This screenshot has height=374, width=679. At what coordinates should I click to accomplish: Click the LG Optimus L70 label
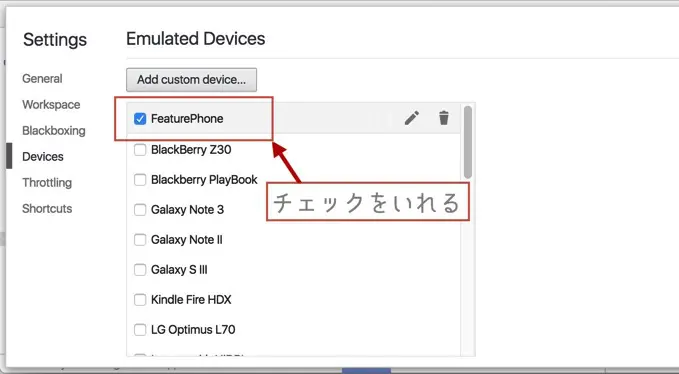pos(193,330)
